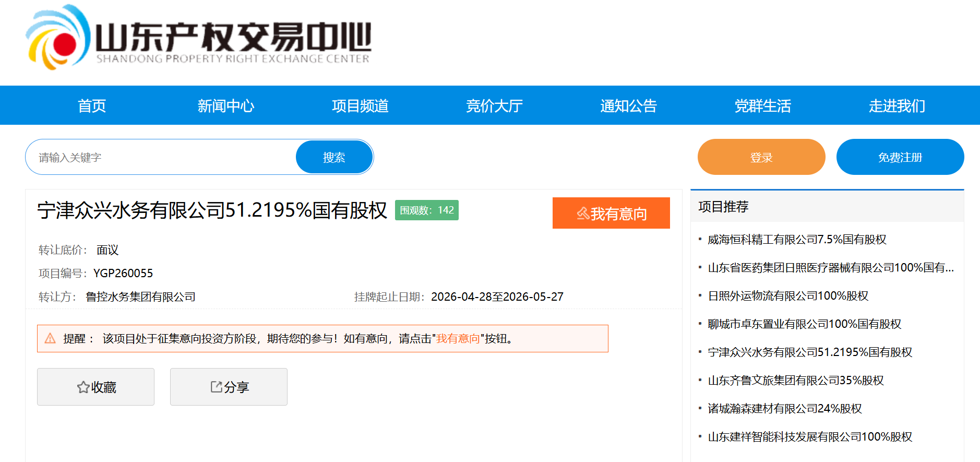The image size is (980, 462).
Task: Click the listing date range 2026-04-28至2026-05-27
Action: [x=497, y=297]
